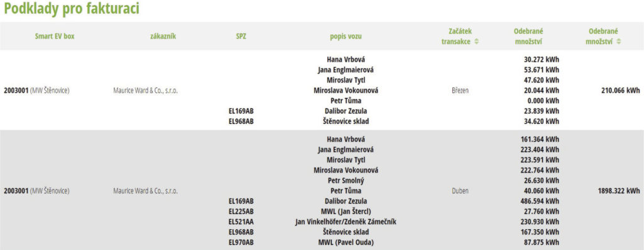
Task: Open 2003001 MW Štěnovice in Březen row
Action: click(x=36, y=91)
